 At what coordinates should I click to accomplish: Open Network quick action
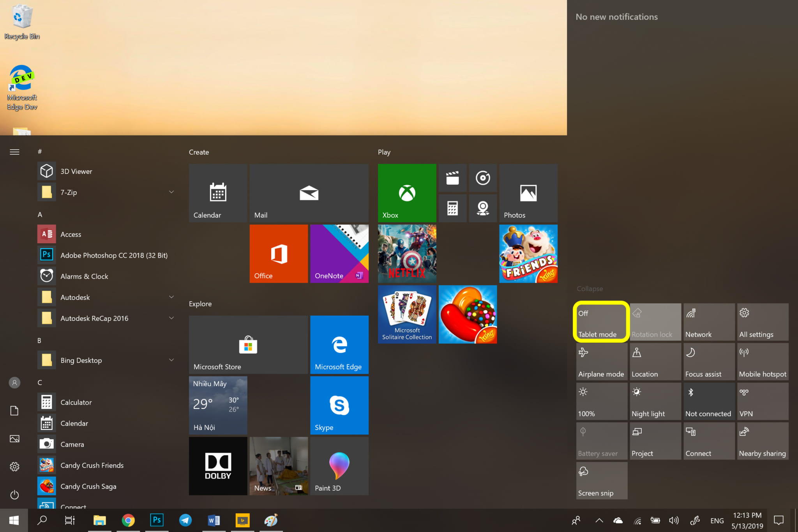click(709, 322)
